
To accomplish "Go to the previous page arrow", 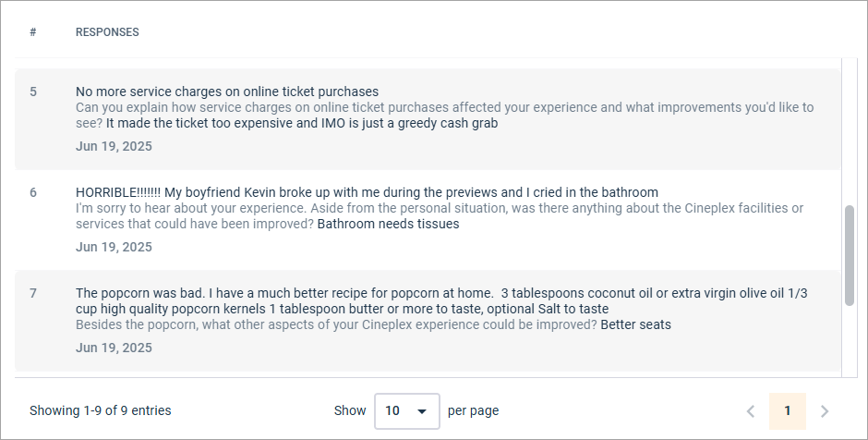I will 751,411.
